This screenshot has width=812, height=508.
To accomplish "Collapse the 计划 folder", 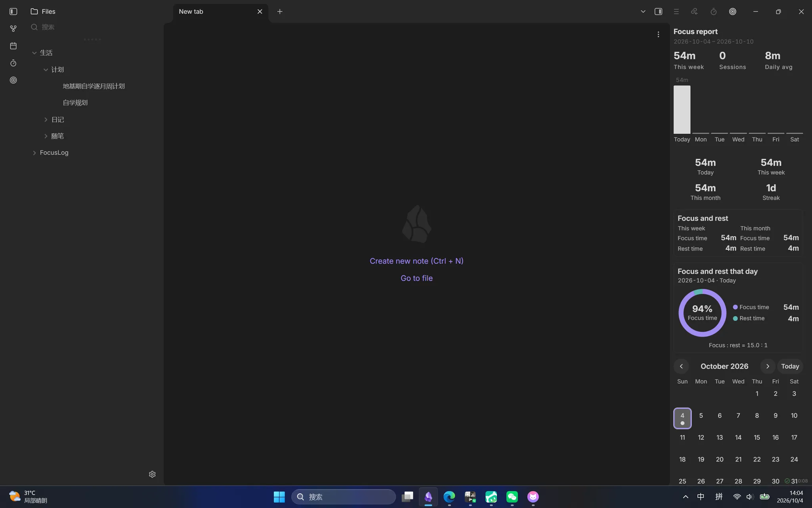I will tap(46, 69).
